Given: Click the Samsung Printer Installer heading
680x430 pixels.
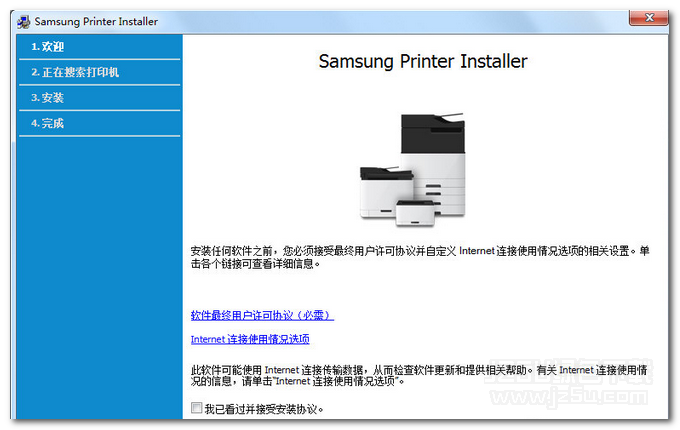Looking at the screenshot, I should click(x=423, y=61).
